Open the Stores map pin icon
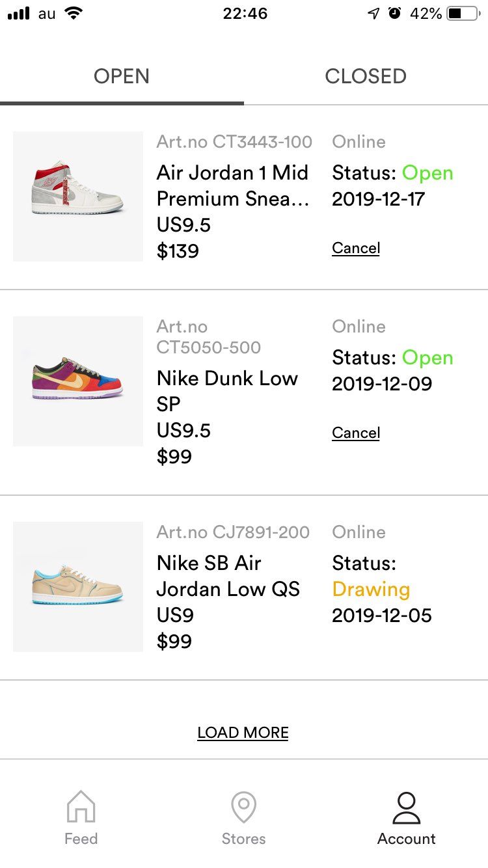488x868 pixels. (x=243, y=807)
